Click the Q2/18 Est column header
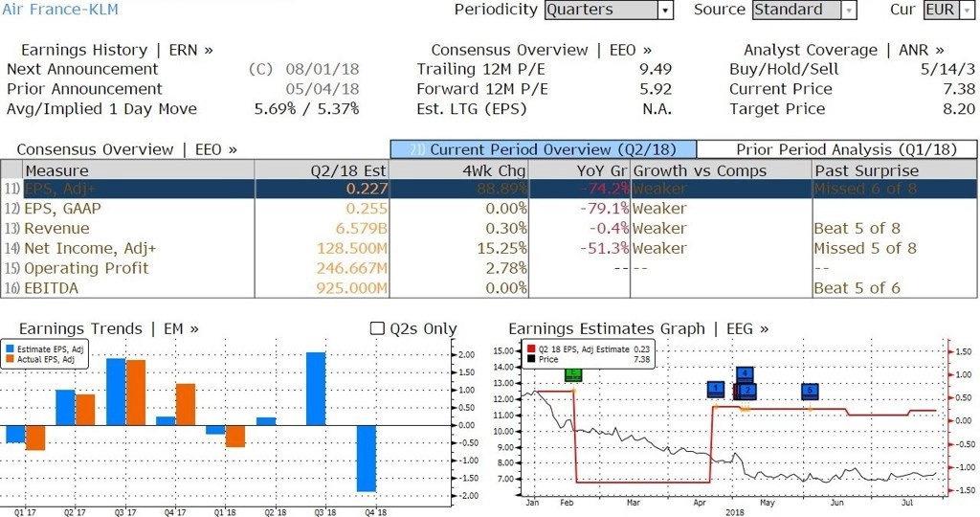This screenshot has height=517, width=980. pyautogui.click(x=322, y=170)
